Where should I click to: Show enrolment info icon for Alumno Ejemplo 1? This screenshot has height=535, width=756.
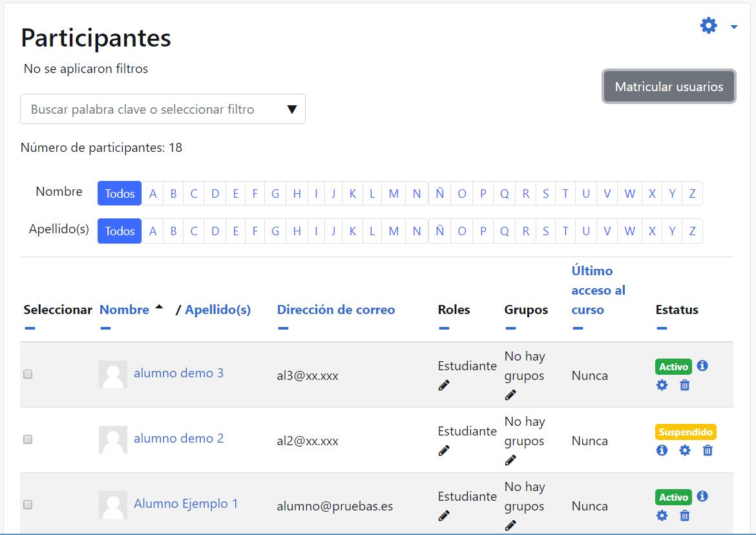tap(702, 496)
